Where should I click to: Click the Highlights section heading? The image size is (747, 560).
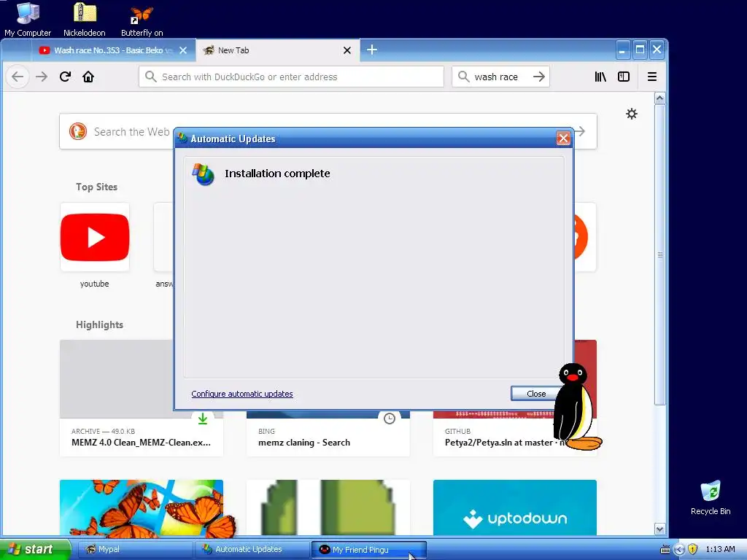pos(99,324)
